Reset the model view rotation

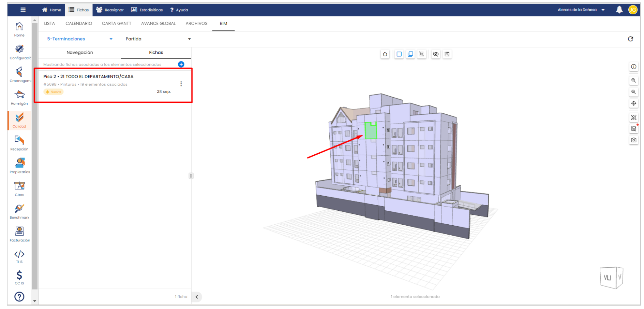point(385,54)
